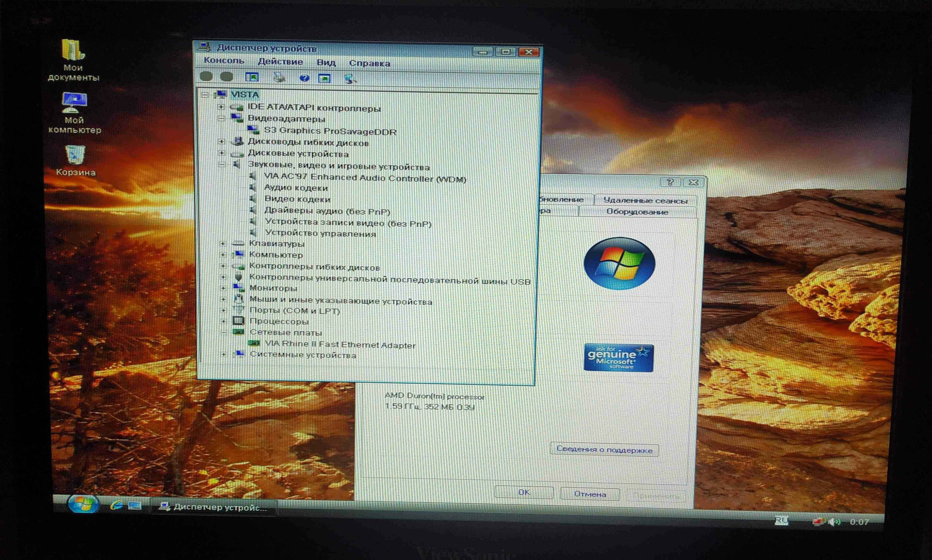Click the RU language indicator
This screenshot has width=932, height=560.
pos(781,521)
